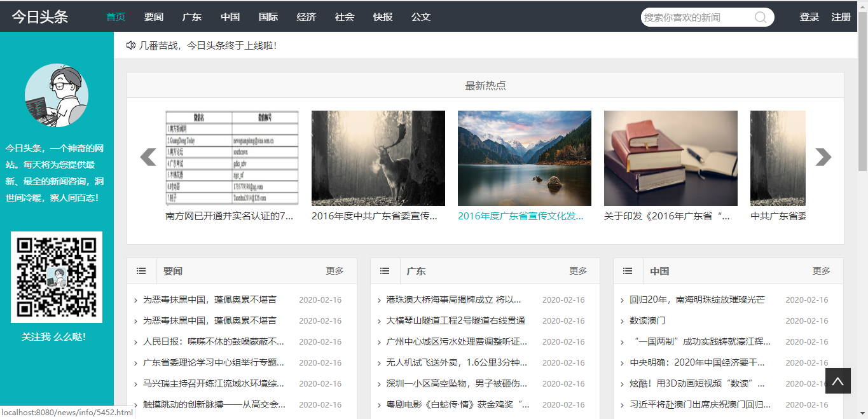The height and width of the screenshot is (419, 868).
Task: Open the 数读澳门 article
Action: [x=647, y=321]
